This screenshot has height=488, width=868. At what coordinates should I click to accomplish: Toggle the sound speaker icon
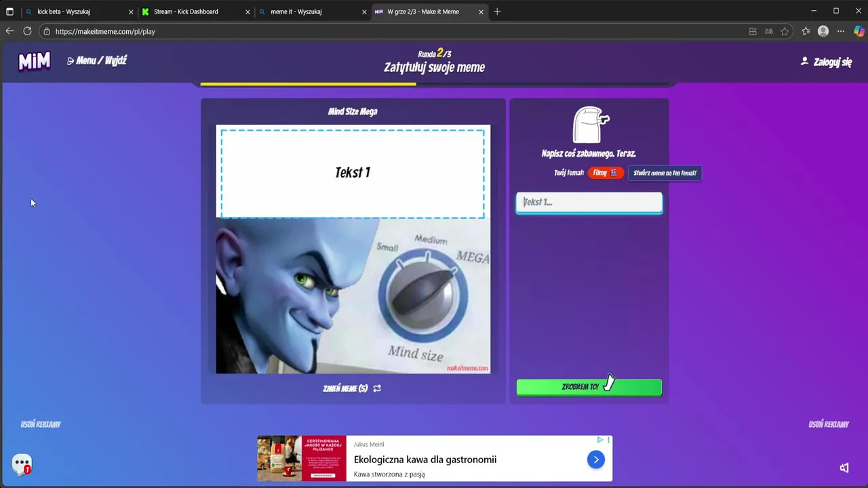(844, 468)
